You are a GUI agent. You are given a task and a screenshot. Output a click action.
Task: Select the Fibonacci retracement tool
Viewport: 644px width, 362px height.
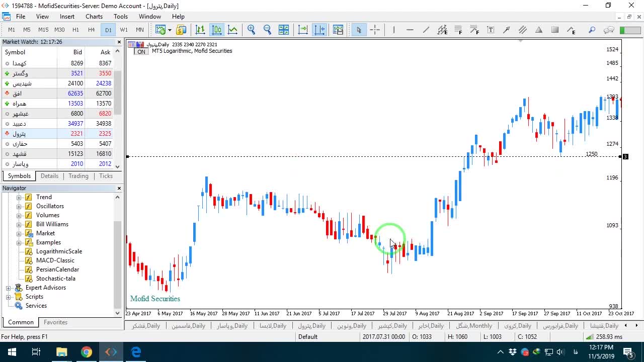(x=458, y=30)
